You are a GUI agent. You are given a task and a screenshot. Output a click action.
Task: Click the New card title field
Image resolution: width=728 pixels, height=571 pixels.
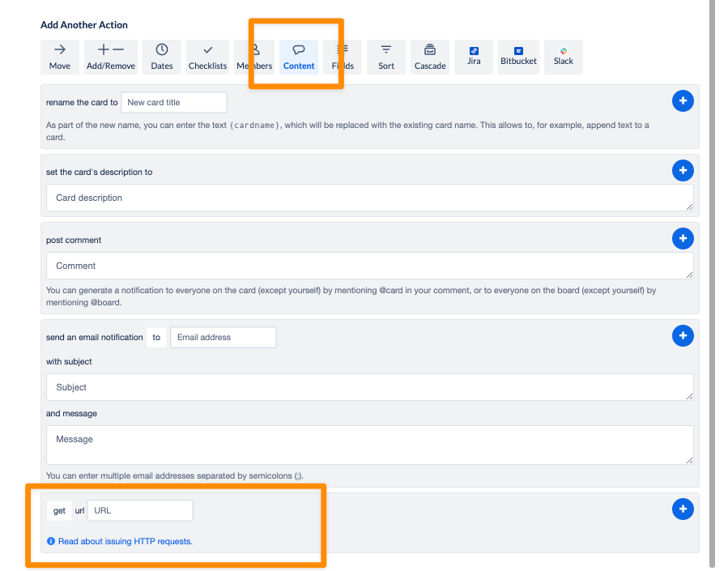174,102
